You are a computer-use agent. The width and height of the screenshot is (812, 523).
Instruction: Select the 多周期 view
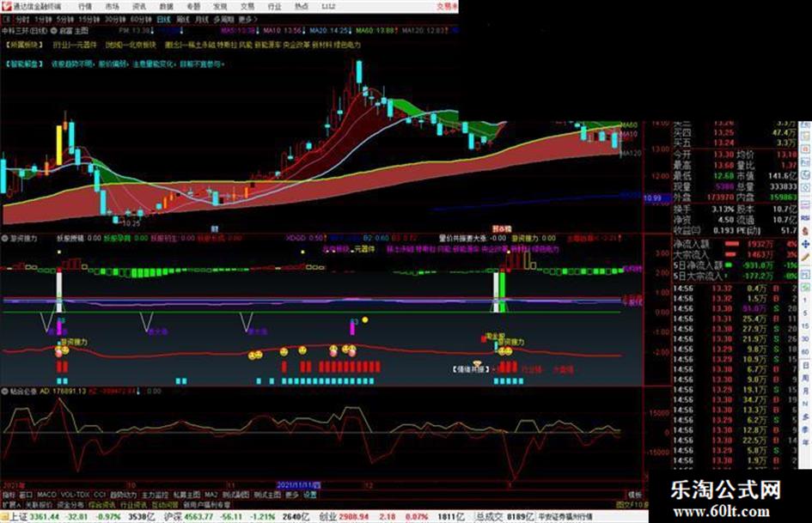[x=223, y=20]
